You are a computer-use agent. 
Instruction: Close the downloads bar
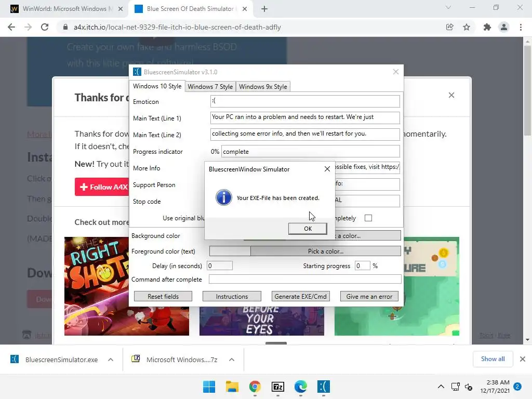point(523,359)
